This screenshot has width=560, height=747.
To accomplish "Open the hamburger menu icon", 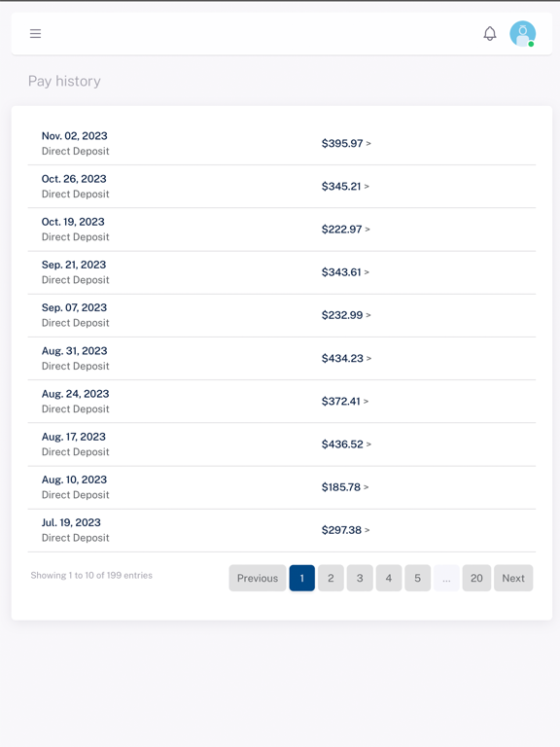I will pos(35,33).
